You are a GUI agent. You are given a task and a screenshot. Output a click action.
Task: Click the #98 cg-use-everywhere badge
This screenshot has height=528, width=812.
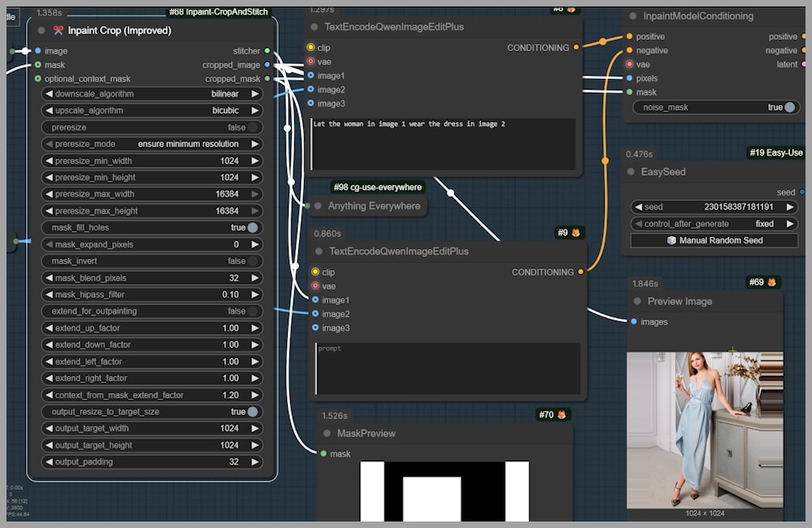(x=377, y=188)
